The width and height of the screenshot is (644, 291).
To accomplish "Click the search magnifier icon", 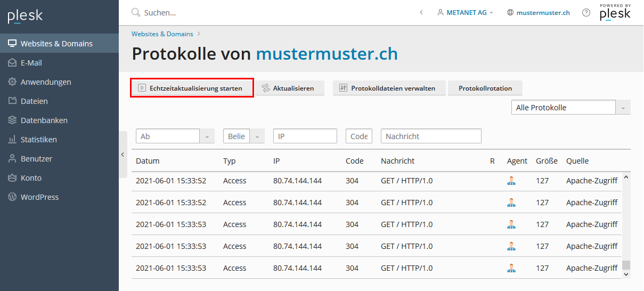I will 135,12.
